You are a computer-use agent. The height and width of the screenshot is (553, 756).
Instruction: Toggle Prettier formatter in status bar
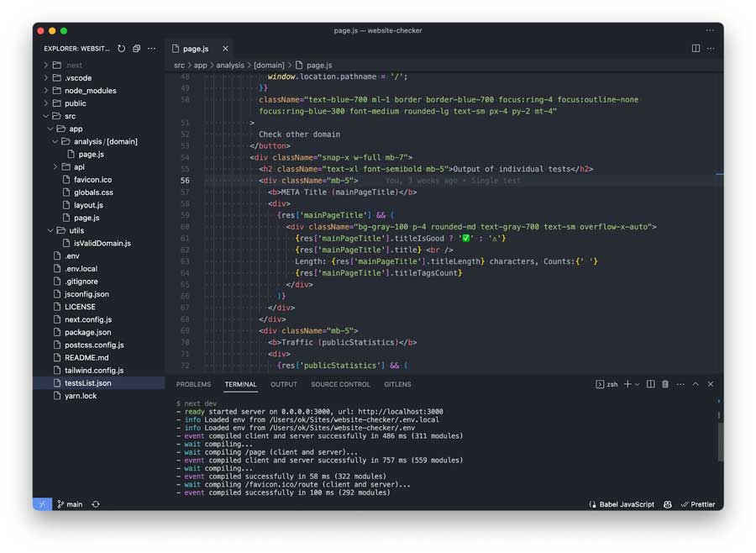click(x=698, y=504)
